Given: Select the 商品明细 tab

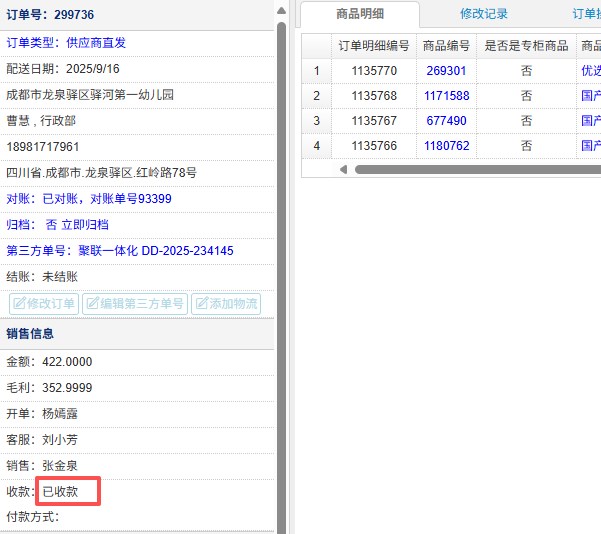Looking at the screenshot, I should pos(360,14).
